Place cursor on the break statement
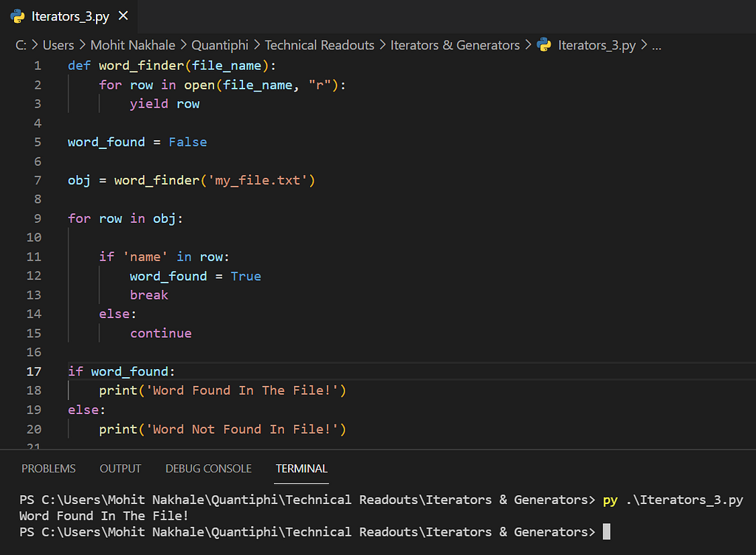 [149, 295]
